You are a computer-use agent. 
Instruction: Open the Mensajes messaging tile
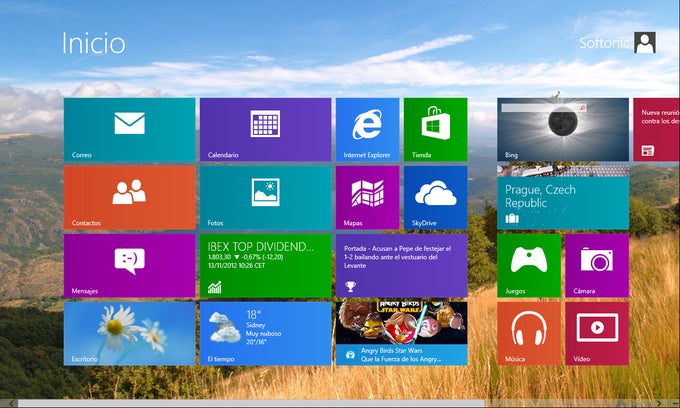click(129, 266)
